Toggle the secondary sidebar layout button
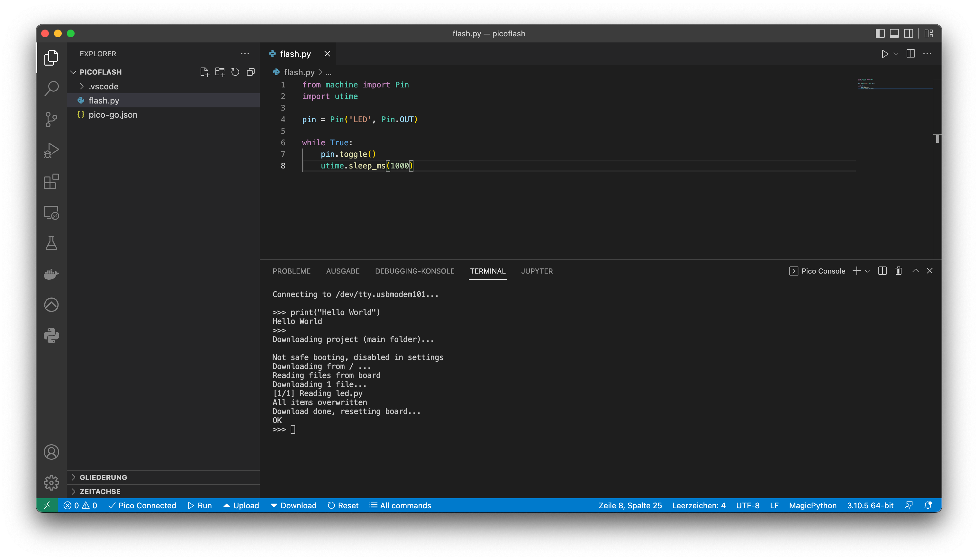Image resolution: width=978 pixels, height=560 pixels. [908, 33]
